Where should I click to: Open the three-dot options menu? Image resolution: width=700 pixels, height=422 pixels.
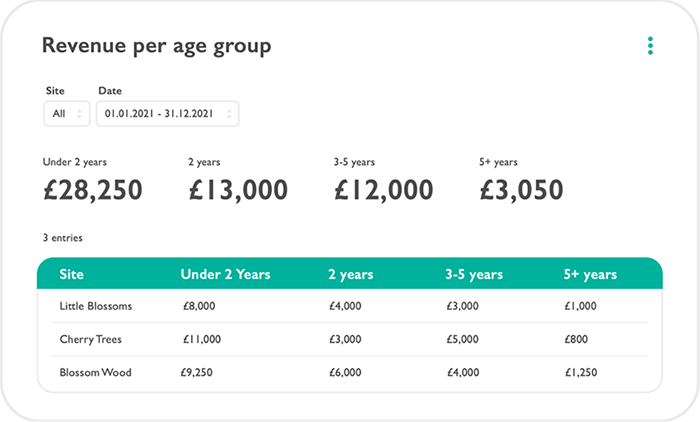pos(650,46)
